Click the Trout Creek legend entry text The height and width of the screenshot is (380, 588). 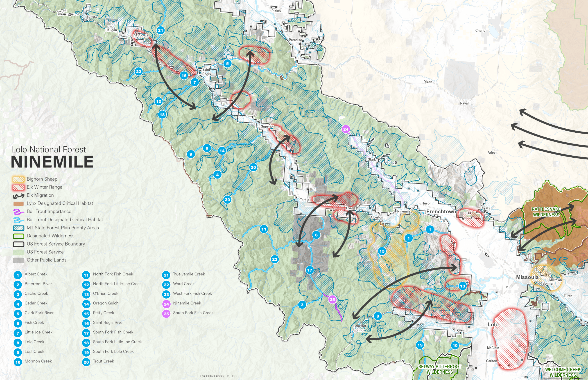pyautogui.click(x=103, y=361)
